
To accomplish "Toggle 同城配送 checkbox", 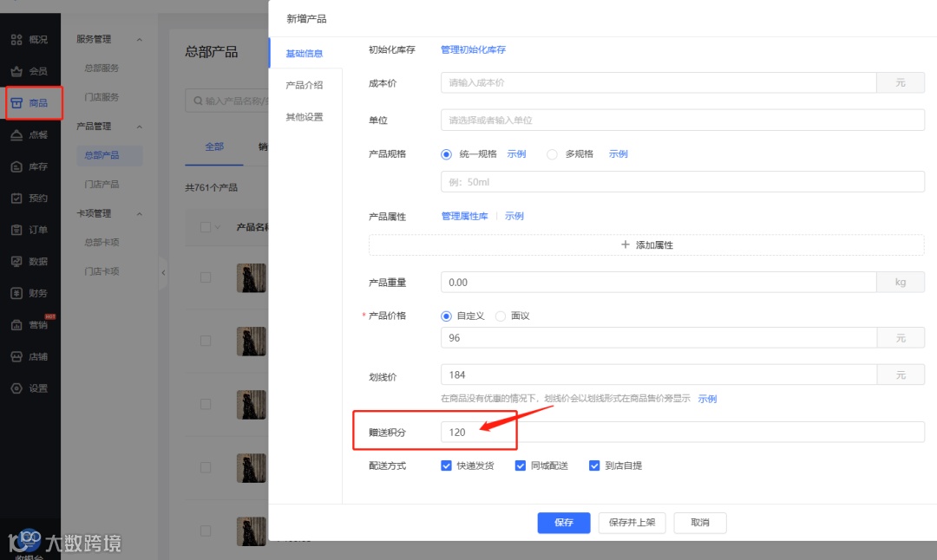I will coord(520,466).
